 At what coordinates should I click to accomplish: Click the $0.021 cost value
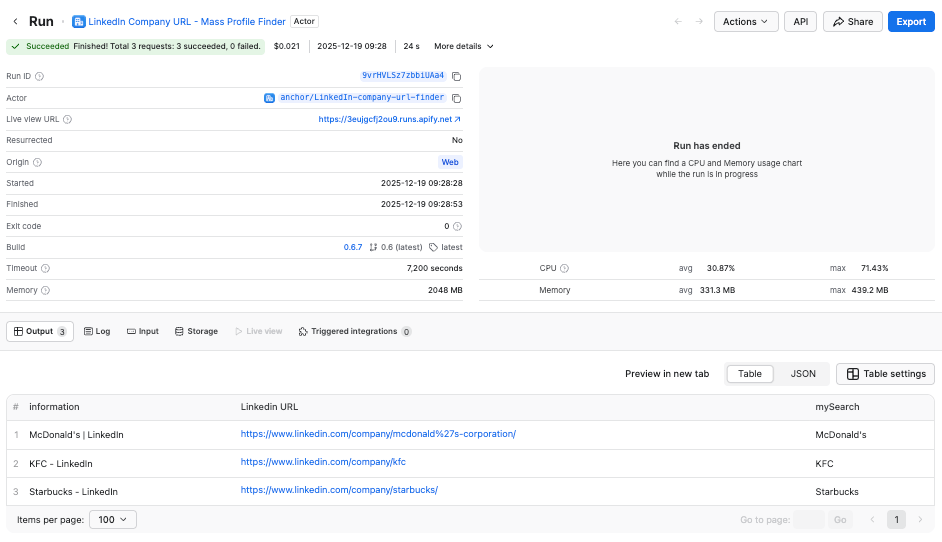tap(287, 46)
